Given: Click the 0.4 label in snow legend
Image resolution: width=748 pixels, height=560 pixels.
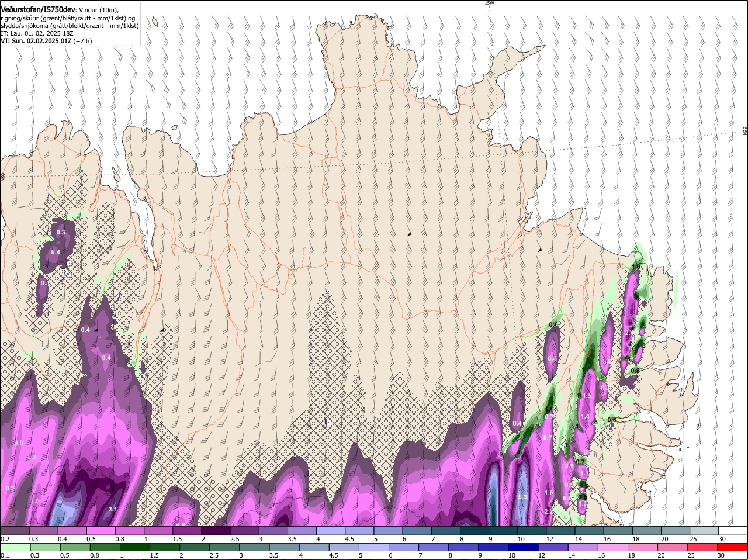Looking at the screenshot, I should (63, 539).
